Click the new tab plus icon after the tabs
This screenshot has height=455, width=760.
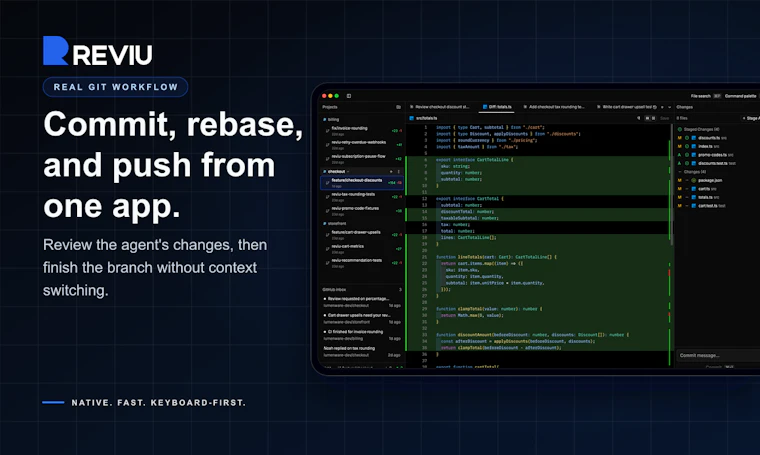[663, 107]
